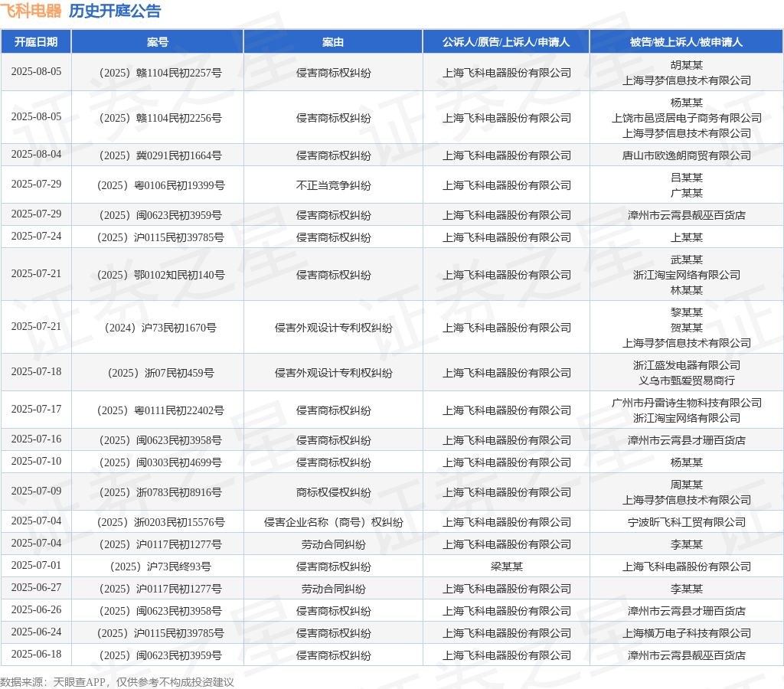Click 漳州市云霄县才珊百货店 in the 2025-07-16 row
Image resolution: width=784 pixels, height=689 pixels.
[687, 440]
